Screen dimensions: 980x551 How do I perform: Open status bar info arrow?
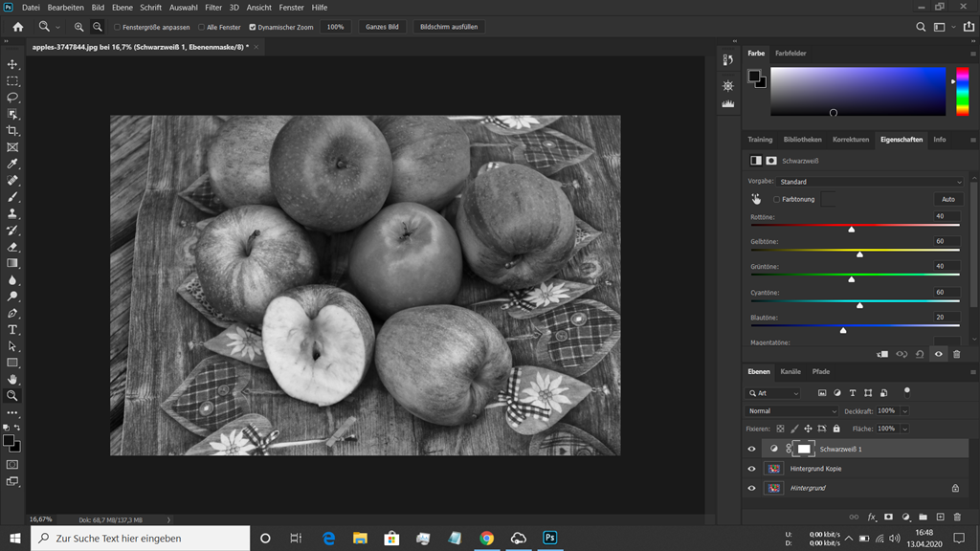(x=168, y=519)
